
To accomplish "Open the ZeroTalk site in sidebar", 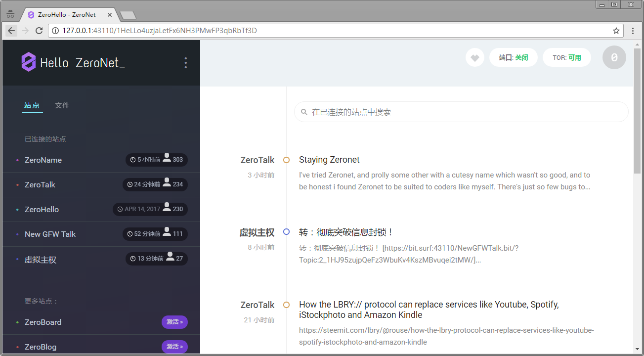I will click(x=40, y=184).
